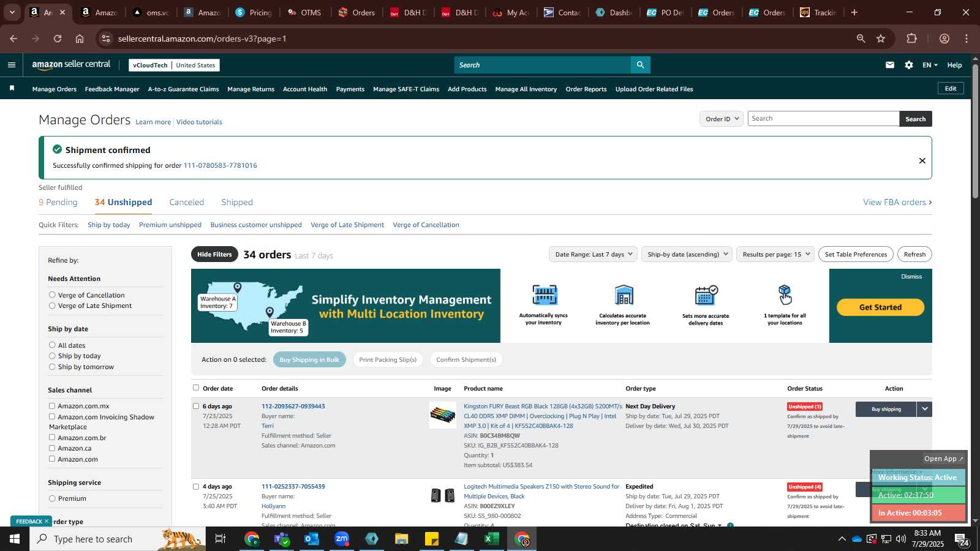Click the site information icon in address bar
The height and width of the screenshot is (551, 980).
point(106,39)
